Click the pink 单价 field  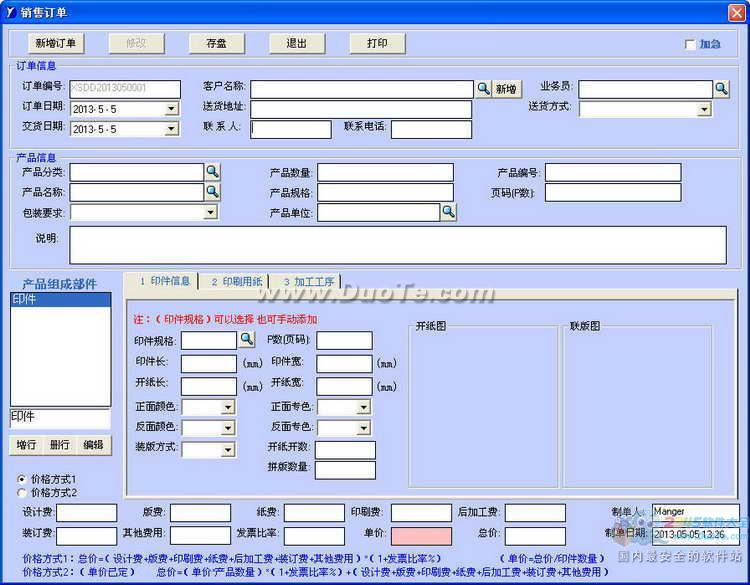click(421, 536)
